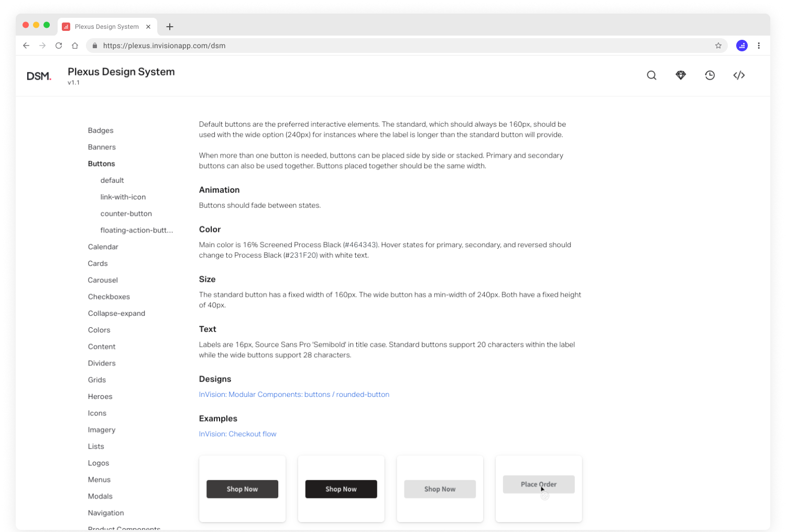This screenshot has height=532, width=786.
Task: Click the light gray Shop Now button
Action: click(x=440, y=489)
